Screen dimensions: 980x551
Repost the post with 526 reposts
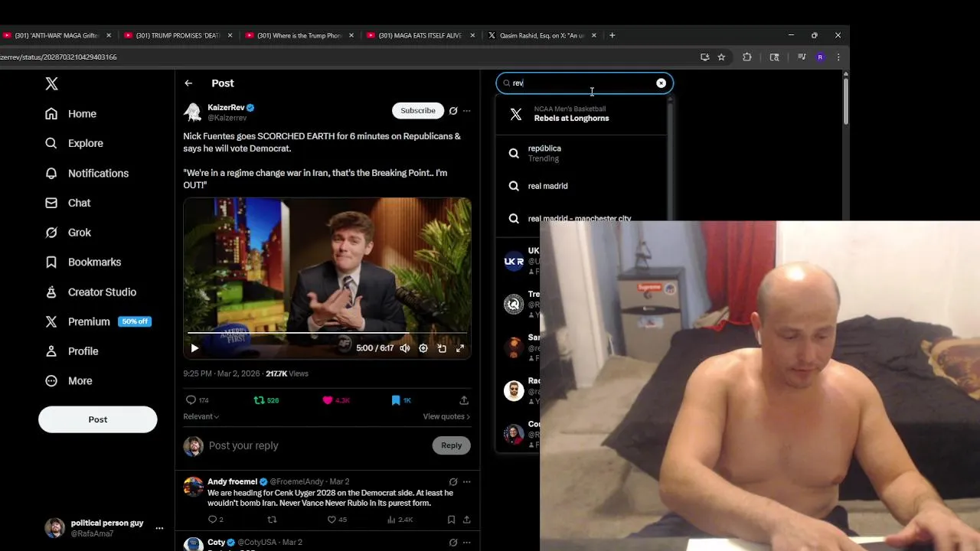(266, 400)
